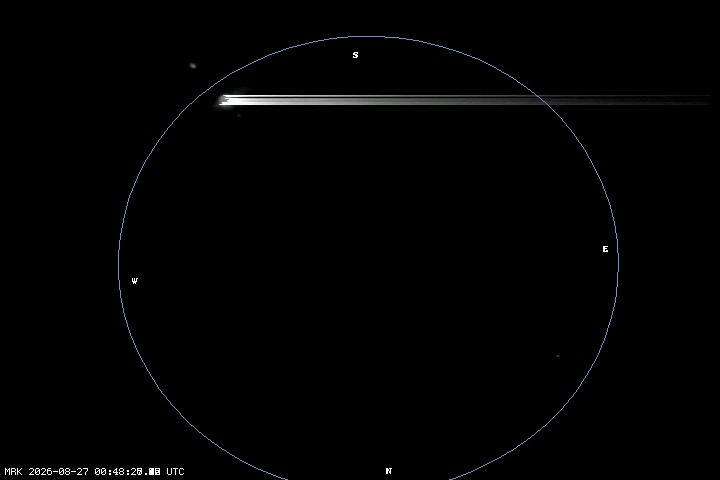This screenshot has width=720, height=480.
Task: Click the 00:48 time readout
Action: click(112, 472)
